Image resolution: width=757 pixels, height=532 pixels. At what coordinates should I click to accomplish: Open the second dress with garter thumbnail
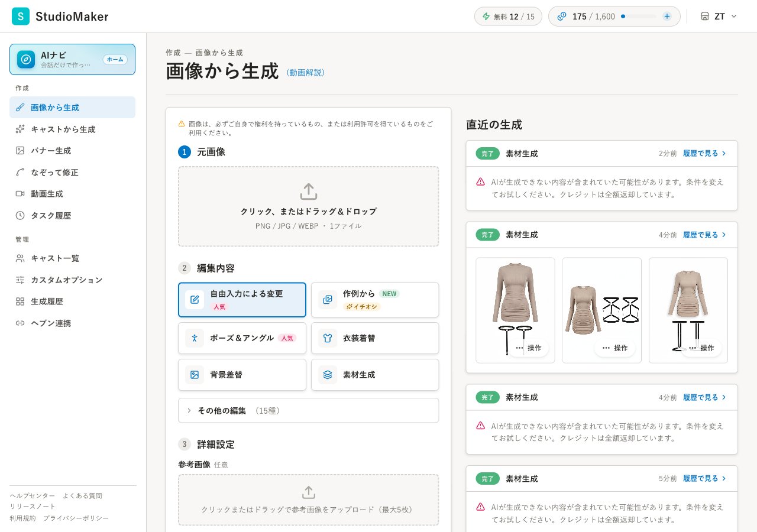[x=601, y=310]
